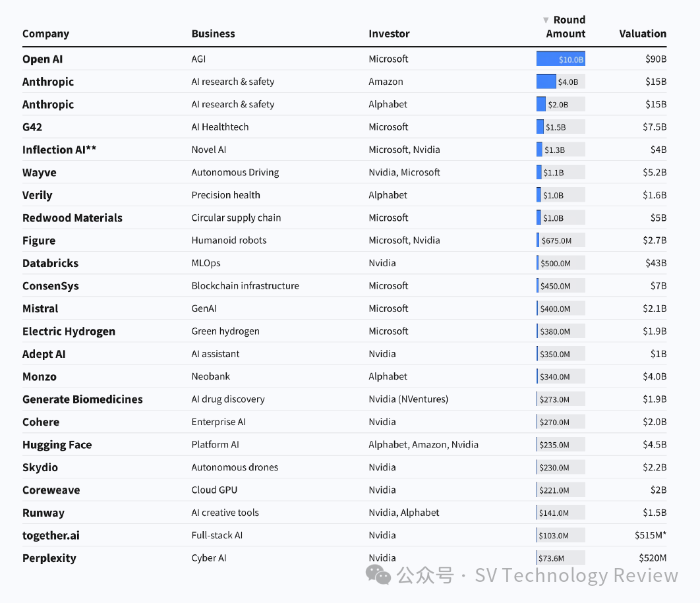Sort by the Business column header
The width and height of the screenshot is (700, 603).
point(213,34)
